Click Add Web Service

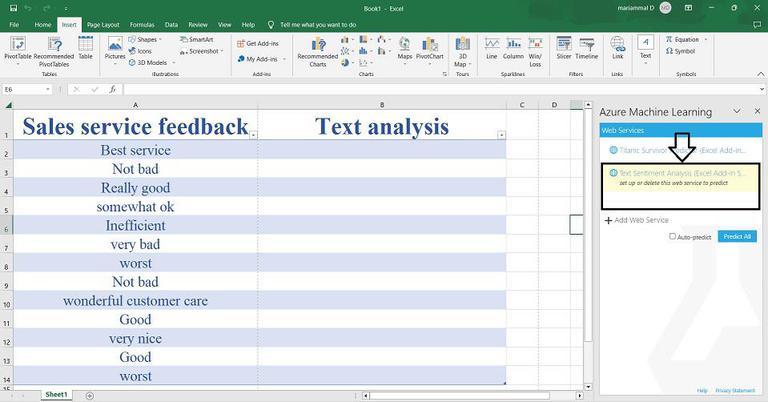tap(637, 220)
